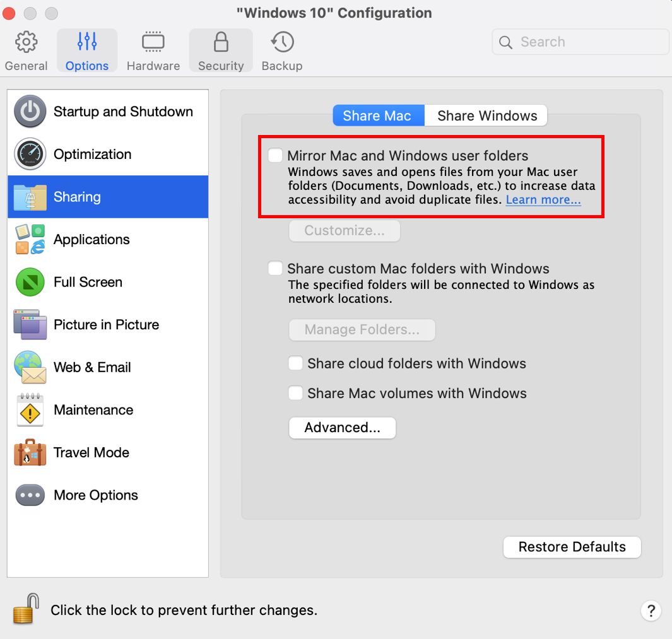Click the magnifying glass search icon
Image resolution: width=672 pixels, height=639 pixels.
[x=505, y=42]
